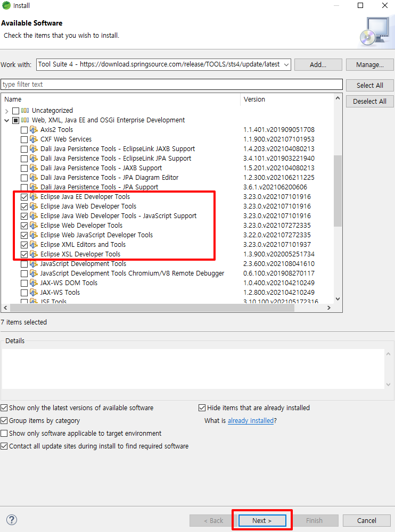Open the Work with site dropdown
Screen dimensions: 395x532
(286, 64)
